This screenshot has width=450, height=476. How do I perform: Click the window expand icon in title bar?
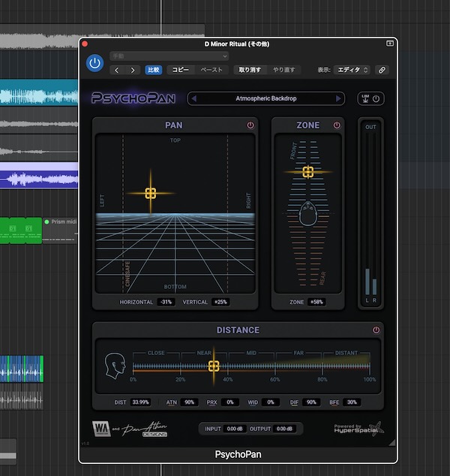[x=390, y=44]
